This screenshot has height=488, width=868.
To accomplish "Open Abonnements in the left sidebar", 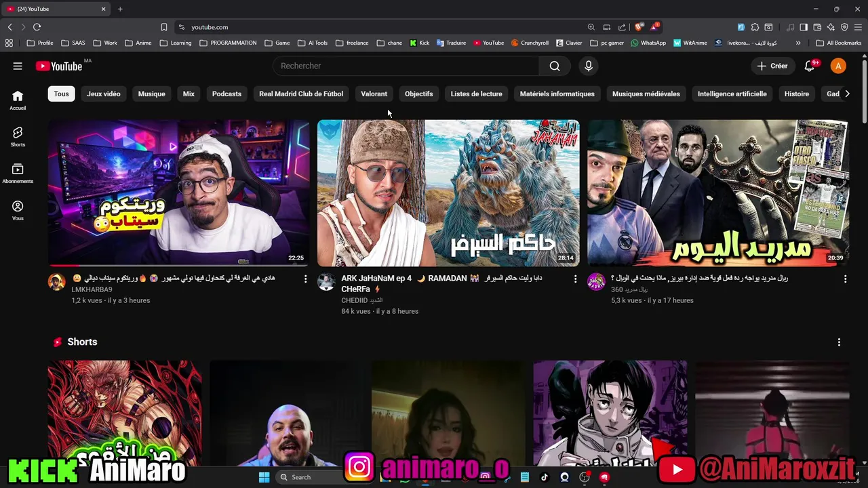I will click(18, 173).
